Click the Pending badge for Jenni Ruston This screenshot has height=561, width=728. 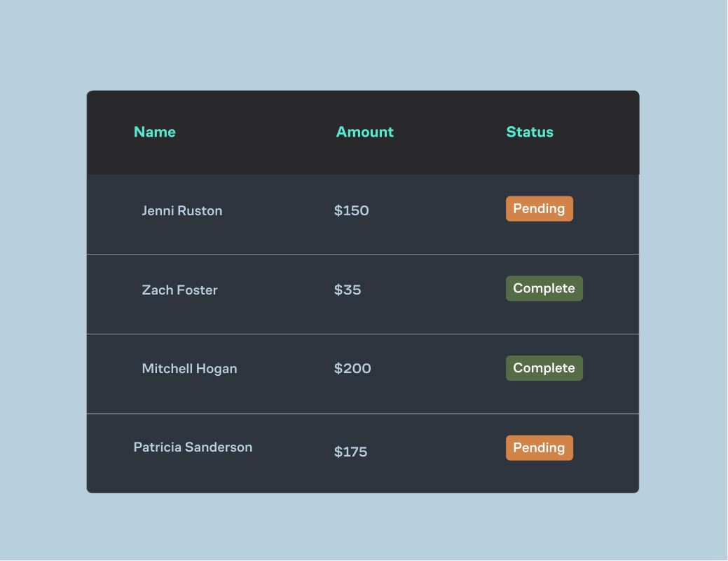[x=539, y=208]
